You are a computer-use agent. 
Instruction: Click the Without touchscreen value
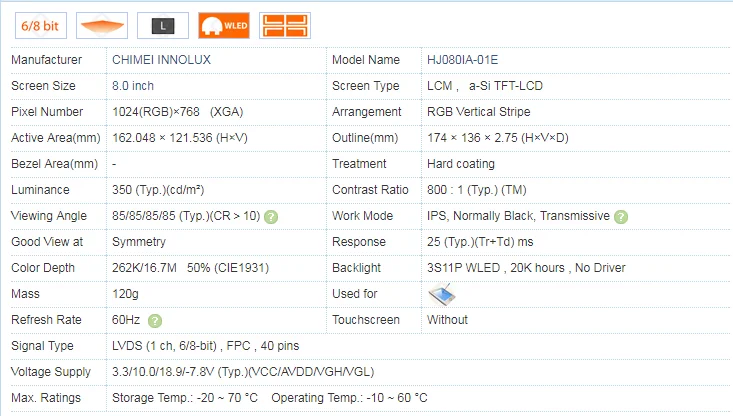tap(447, 320)
